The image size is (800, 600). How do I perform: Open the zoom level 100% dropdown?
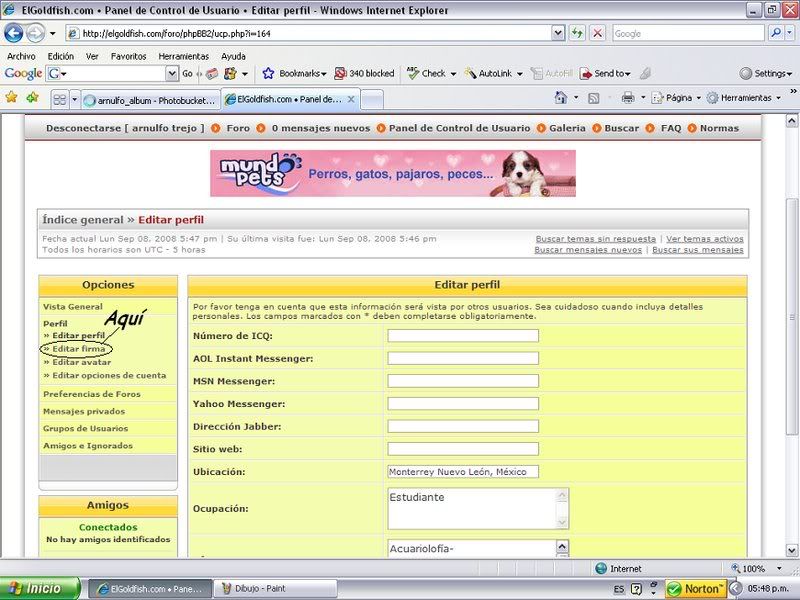click(779, 568)
